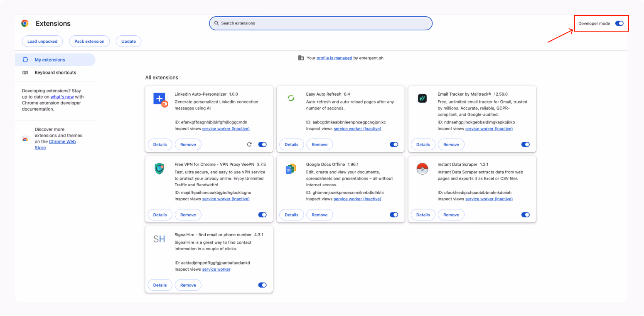Click the Google Docs Offline icon
The width and height of the screenshot is (644, 316).
pos(291,169)
